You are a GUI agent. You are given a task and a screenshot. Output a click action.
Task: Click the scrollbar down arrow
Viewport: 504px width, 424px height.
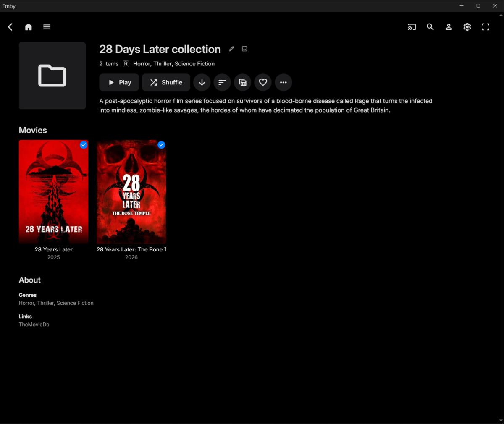click(501, 421)
